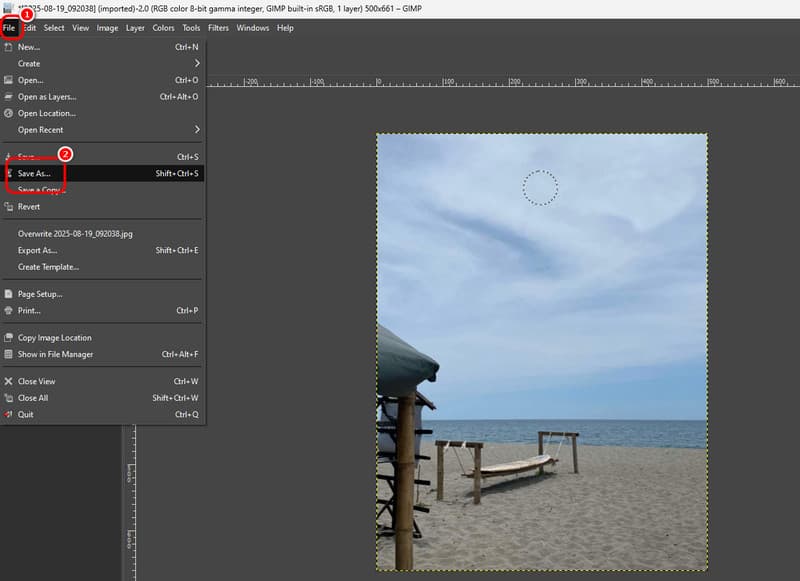
Task: Open the Filters menu in menu bar
Action: coord(218,28)
